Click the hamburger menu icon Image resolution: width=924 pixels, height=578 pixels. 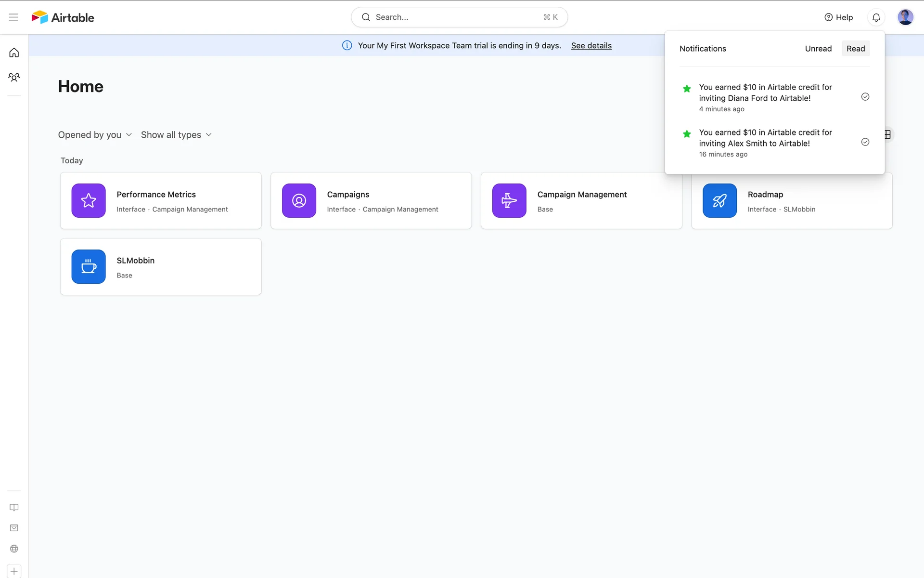pos(13,17)
